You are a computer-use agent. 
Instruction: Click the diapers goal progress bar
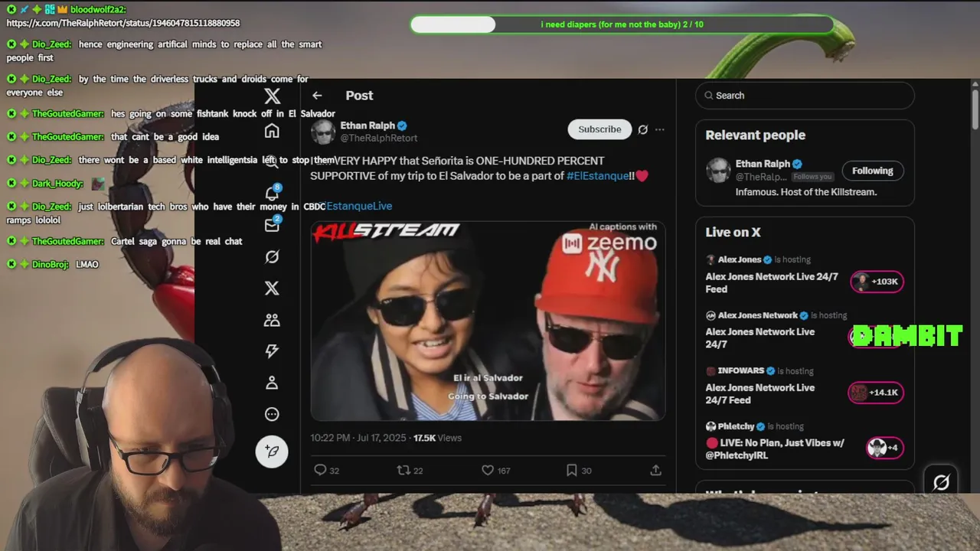coord(622,24)
